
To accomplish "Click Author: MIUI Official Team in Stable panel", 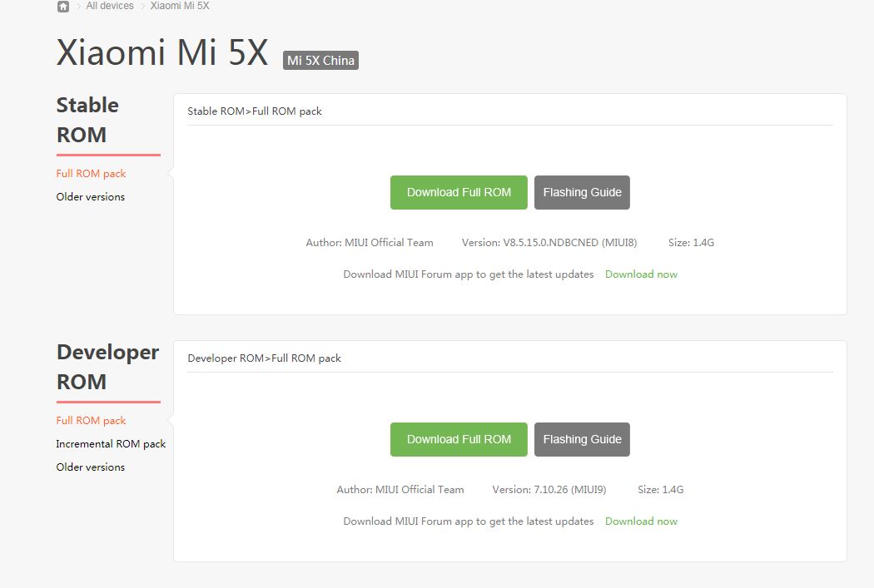I will point(370,243).
